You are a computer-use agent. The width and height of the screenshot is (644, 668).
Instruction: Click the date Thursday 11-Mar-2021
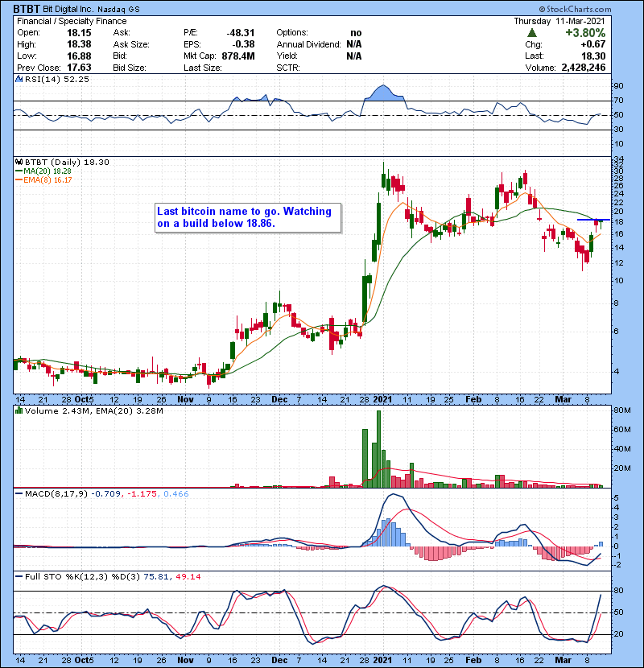coord(559,21)
